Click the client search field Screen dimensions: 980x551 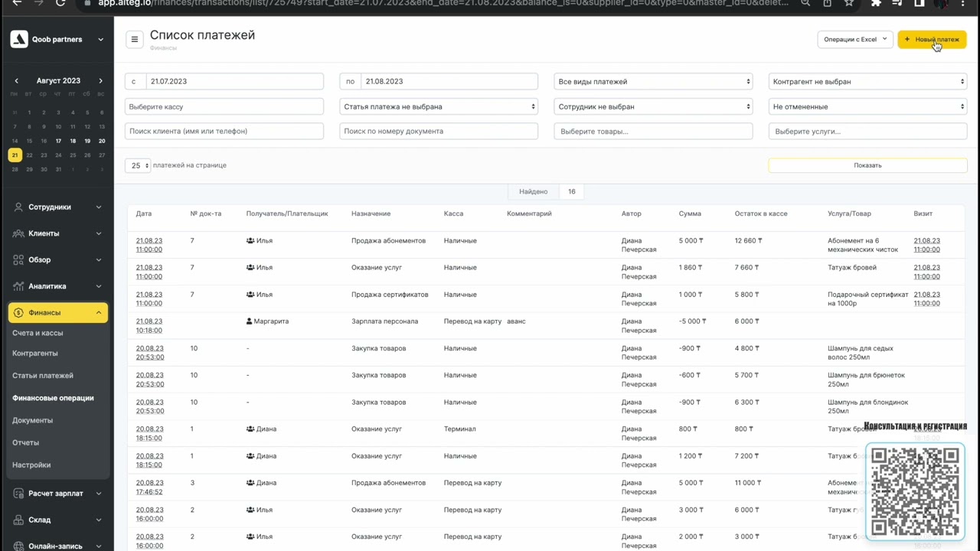pyautogui.click(x=224, y=131)
